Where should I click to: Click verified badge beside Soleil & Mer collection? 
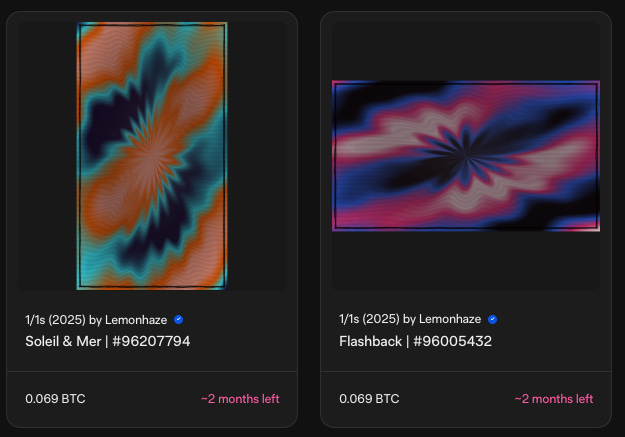click(179, 319)
